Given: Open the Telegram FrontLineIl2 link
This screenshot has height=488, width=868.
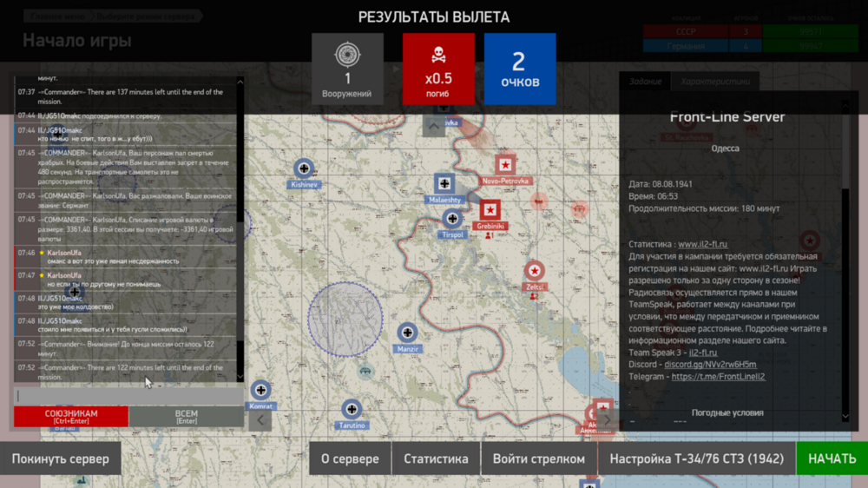Looking at the screenshot, I should pyautogui.click(x=718, y=377).
